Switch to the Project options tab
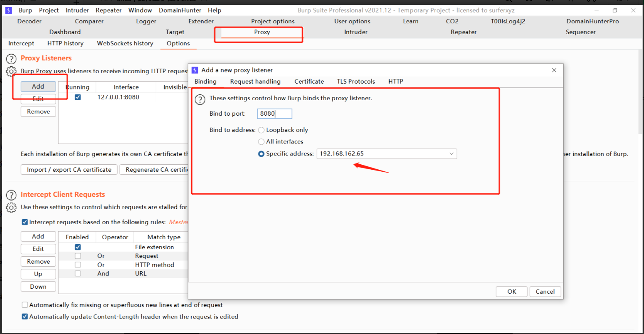 click(273, 21)
